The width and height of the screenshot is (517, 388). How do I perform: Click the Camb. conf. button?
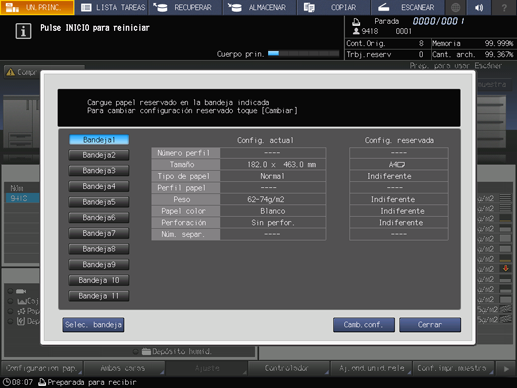pyautogui.click(x=364, y=325)
